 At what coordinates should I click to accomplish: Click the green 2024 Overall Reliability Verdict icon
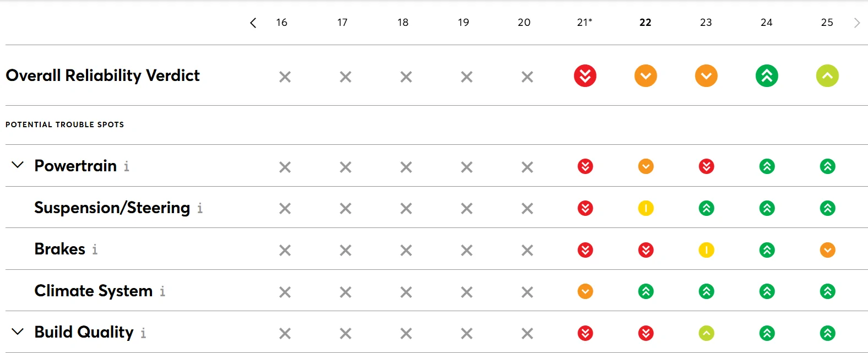pos(767,76)
